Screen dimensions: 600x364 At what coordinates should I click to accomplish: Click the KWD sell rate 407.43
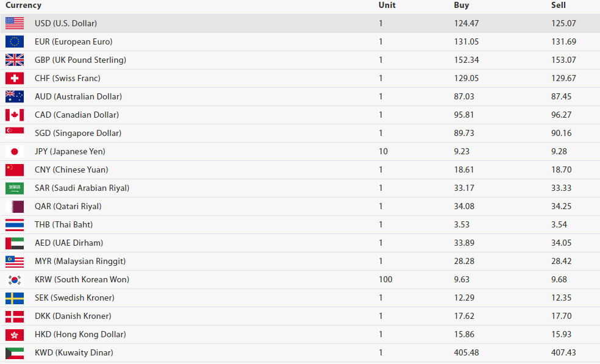click(x=563, y=352)
